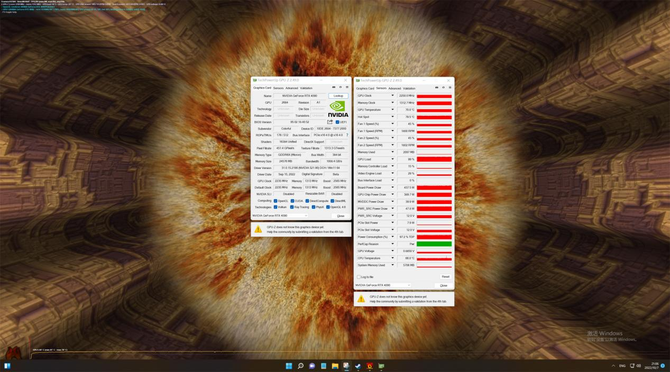Open File Explorer from the taskbar
The image size is (670, 372).
pos(335,366)
